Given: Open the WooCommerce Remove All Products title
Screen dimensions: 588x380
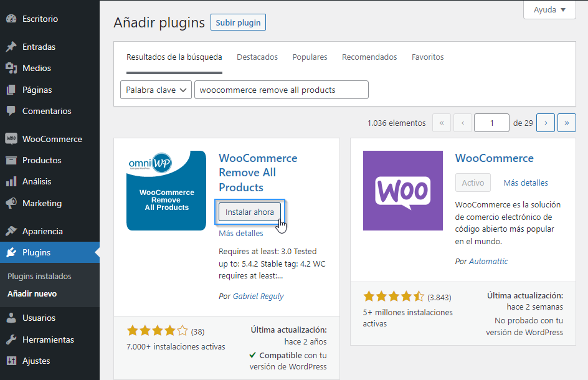Looking at the screenshot, I should 258,173.
